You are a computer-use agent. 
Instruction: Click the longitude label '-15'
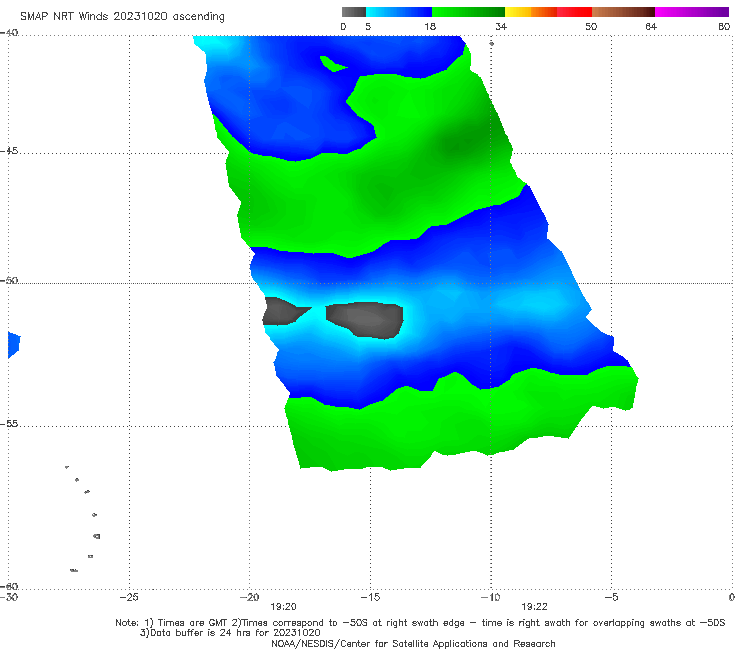tap(370, 597)
